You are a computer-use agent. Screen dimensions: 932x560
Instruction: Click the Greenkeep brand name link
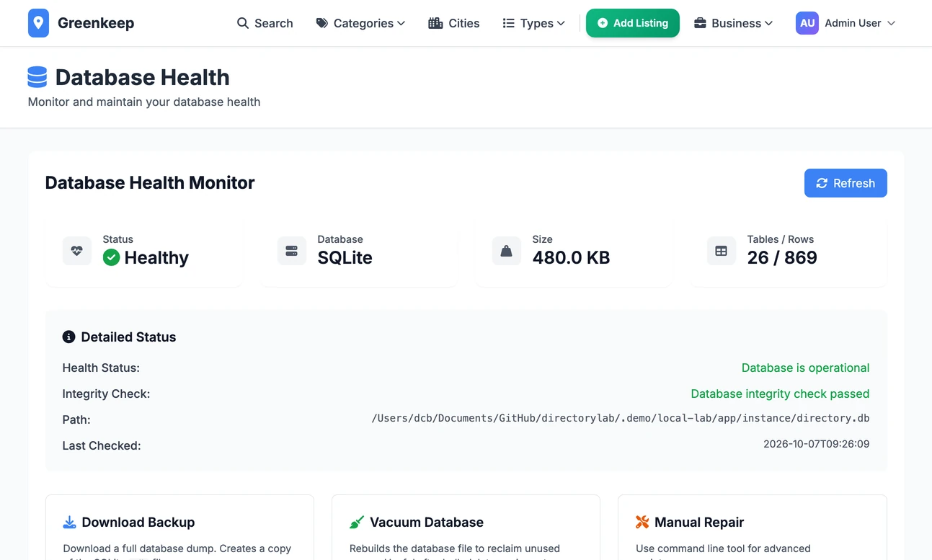point(96,23)
